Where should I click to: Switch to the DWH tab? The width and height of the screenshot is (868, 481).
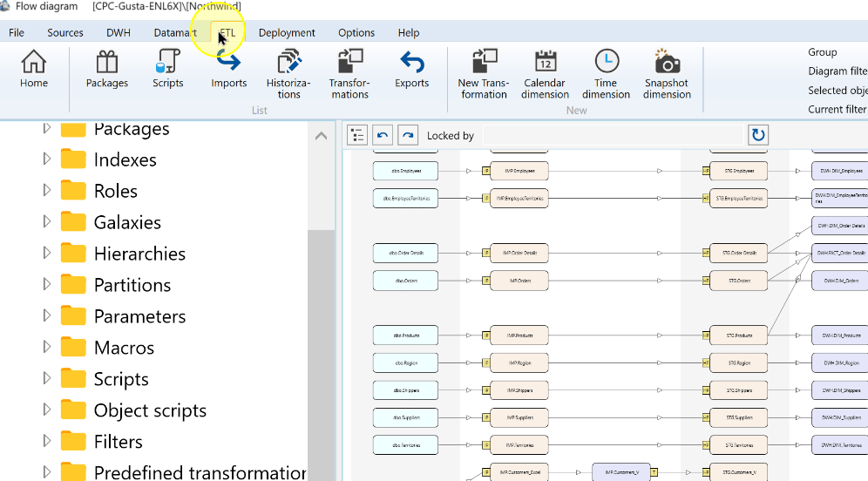[119, 32]
